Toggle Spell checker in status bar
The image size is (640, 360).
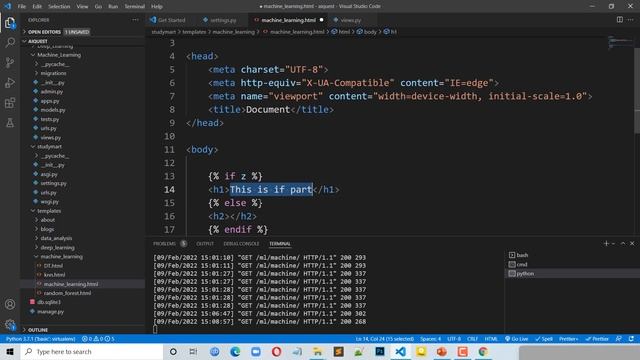tap(544, 339)
